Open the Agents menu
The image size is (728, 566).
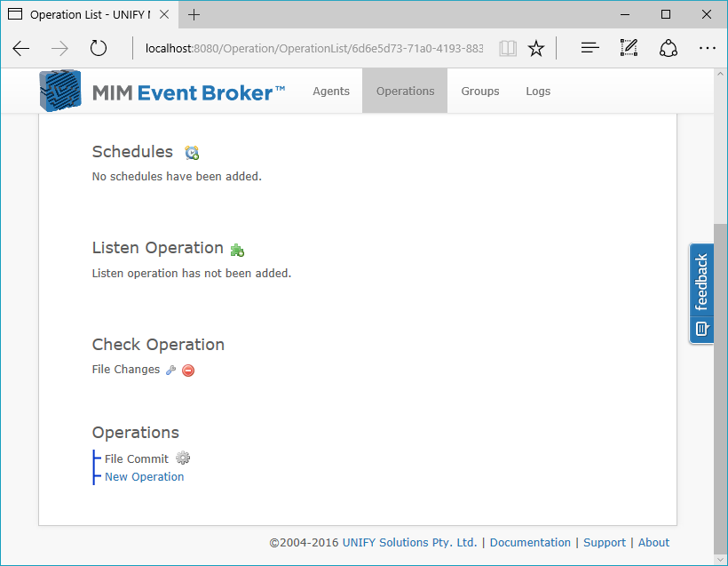point(331,92)
